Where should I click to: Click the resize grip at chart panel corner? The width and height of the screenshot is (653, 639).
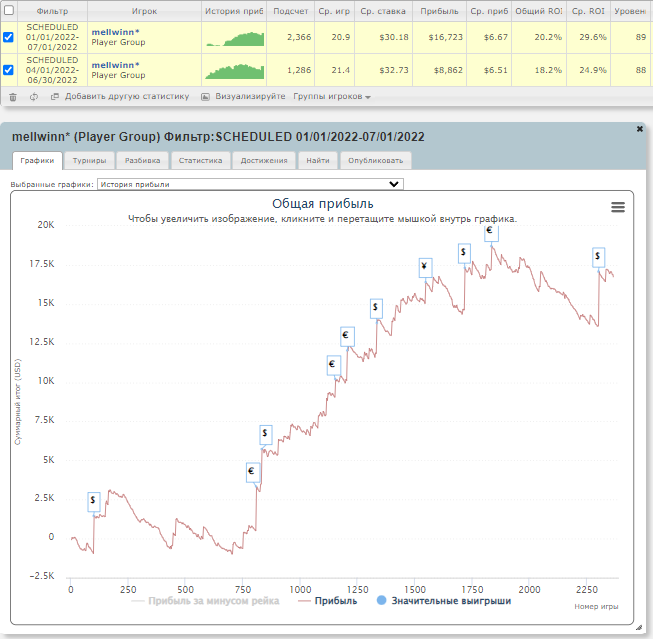point(639,628)
